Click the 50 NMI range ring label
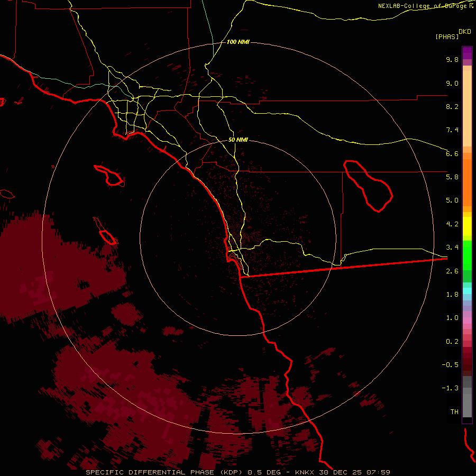Image resolution: width=476 pixels, height=476 pixels. 238,140
